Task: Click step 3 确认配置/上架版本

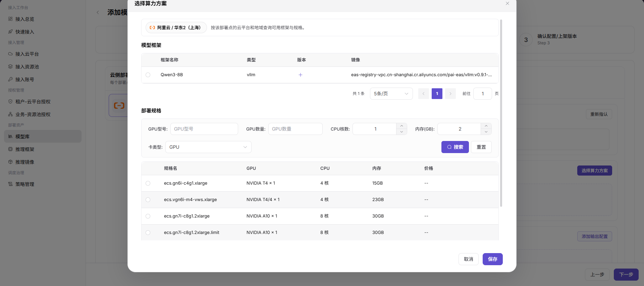Action: click(x=548, y=39)
